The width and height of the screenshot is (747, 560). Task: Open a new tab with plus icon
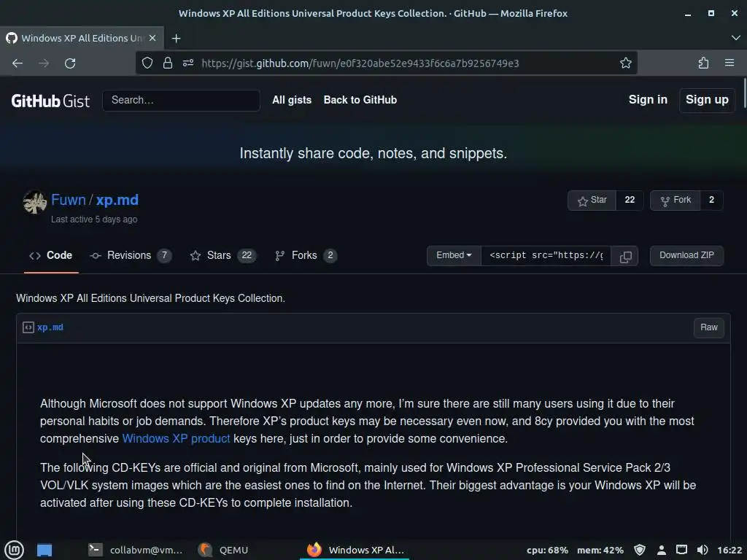coord(177,38)
